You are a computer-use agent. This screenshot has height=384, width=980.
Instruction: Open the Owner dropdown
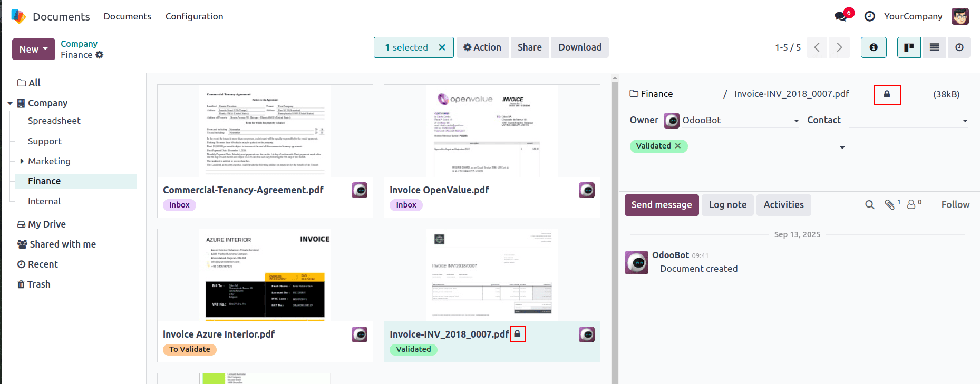pyautogui.click(x=796, y=121)
